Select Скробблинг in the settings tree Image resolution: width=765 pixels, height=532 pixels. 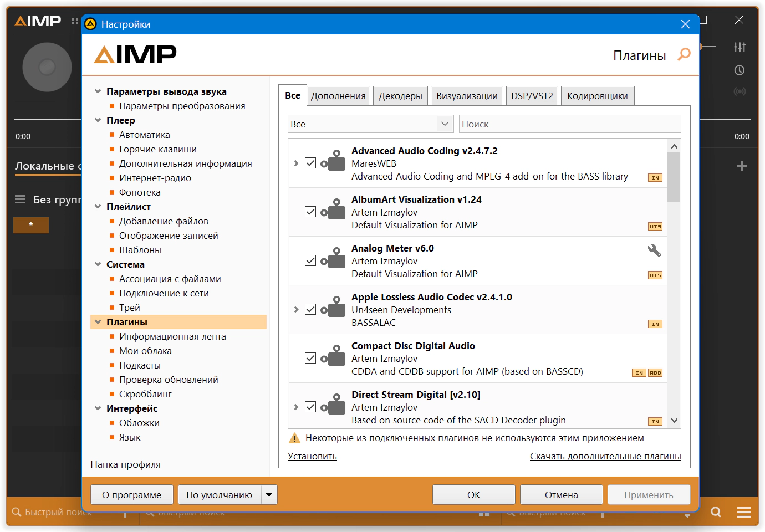coord(145,394)
